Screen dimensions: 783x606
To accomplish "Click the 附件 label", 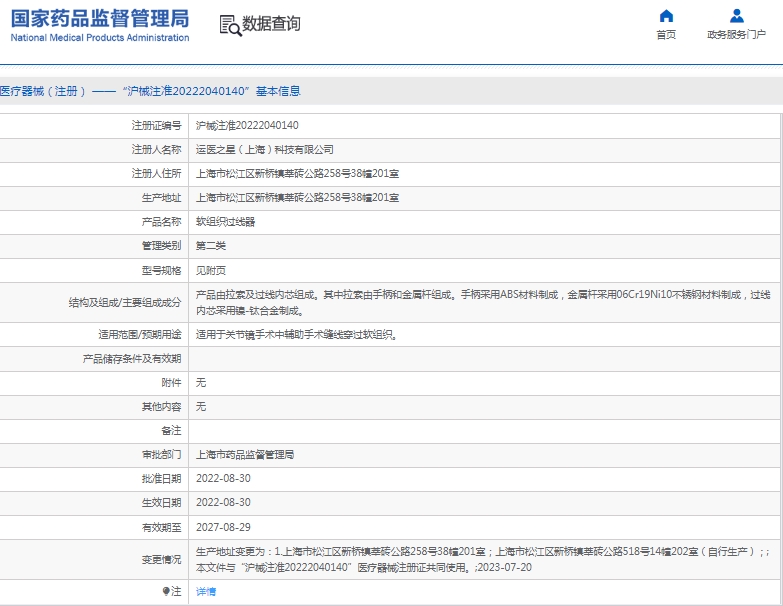I will pos(171,382).
